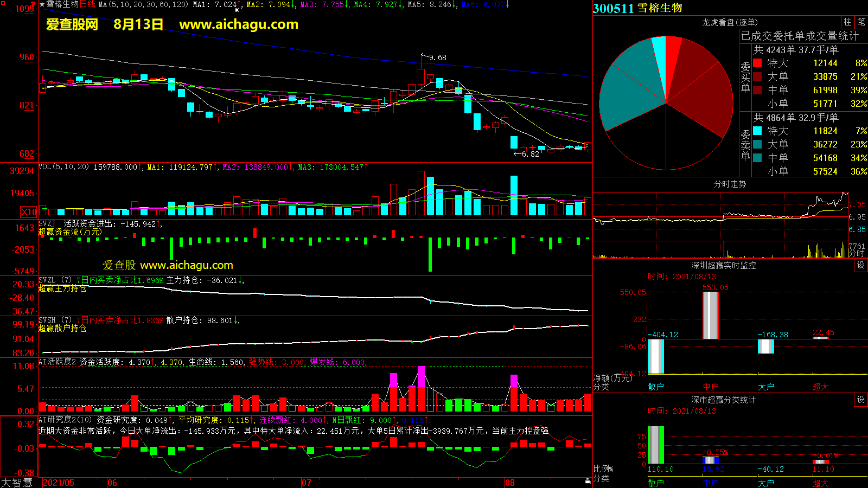Click the 散户 category label in 深圳超赢实时监控
The image size is (868, 488).
[656, 387]
